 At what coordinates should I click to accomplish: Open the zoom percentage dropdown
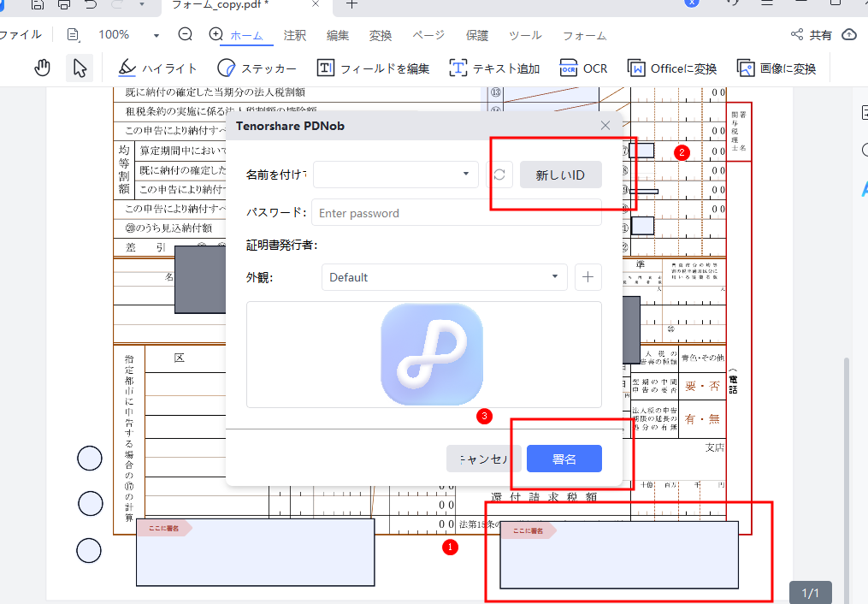[x=155, y=34]
